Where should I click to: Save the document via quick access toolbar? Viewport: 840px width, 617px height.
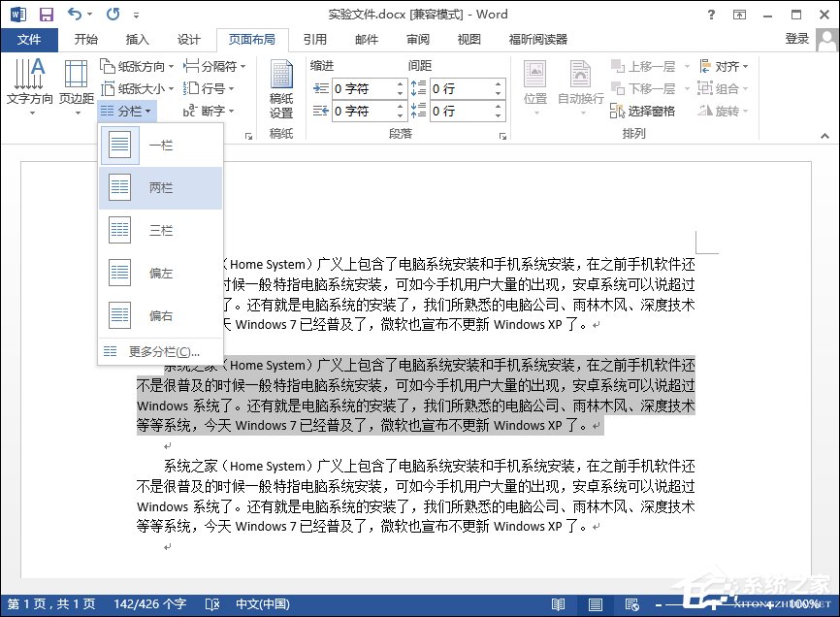coord(46,14)
